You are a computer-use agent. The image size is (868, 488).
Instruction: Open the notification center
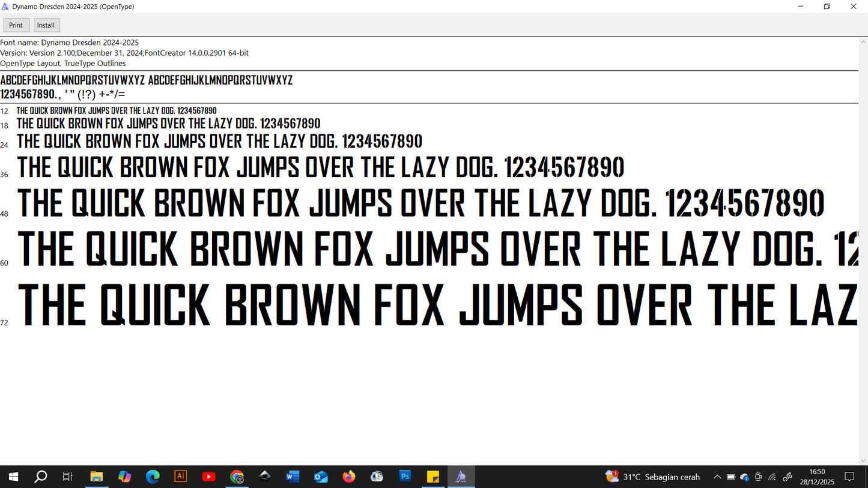tap(849, 477)
